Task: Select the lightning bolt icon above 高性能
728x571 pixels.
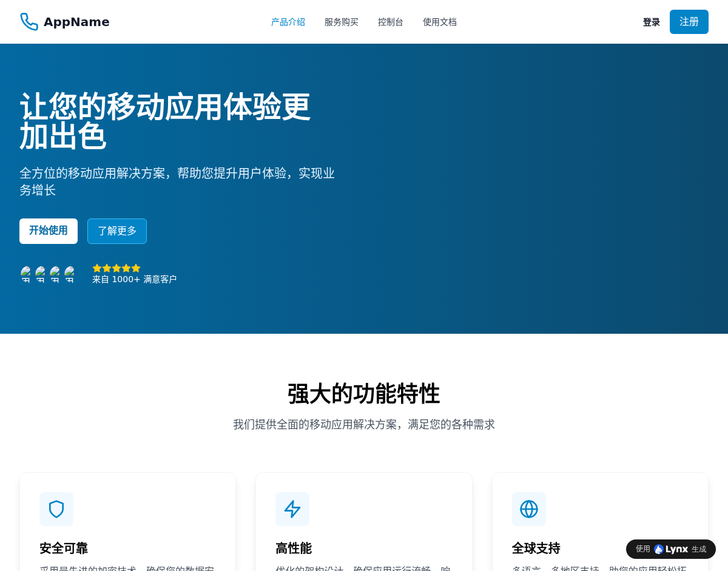Action: click(x=292, y=509)
